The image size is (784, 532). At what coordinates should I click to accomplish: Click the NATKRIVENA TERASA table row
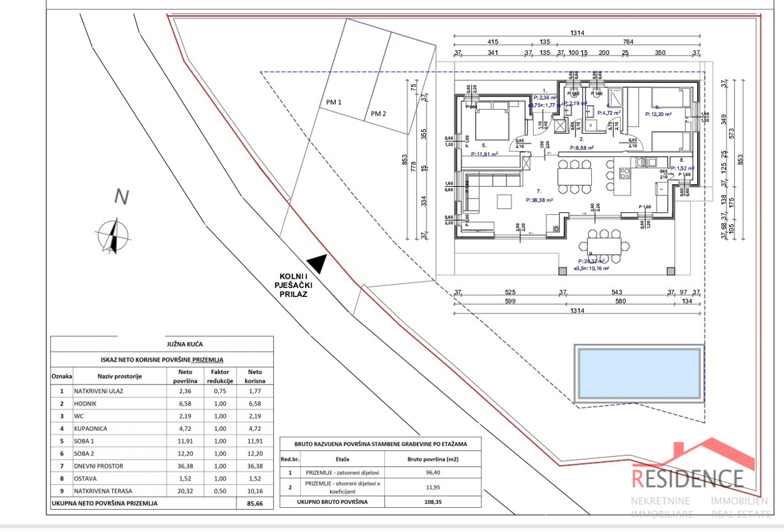[x=162, y=491]
